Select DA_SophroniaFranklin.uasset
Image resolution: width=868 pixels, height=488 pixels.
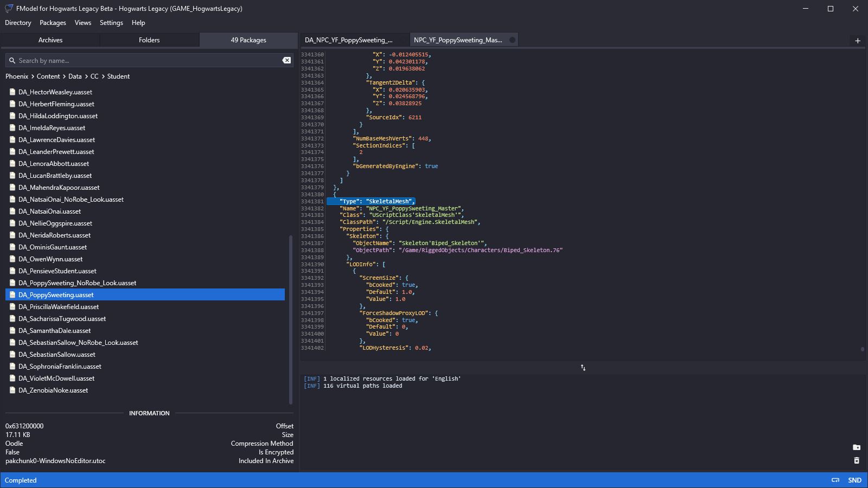click(x=145, y=367)
